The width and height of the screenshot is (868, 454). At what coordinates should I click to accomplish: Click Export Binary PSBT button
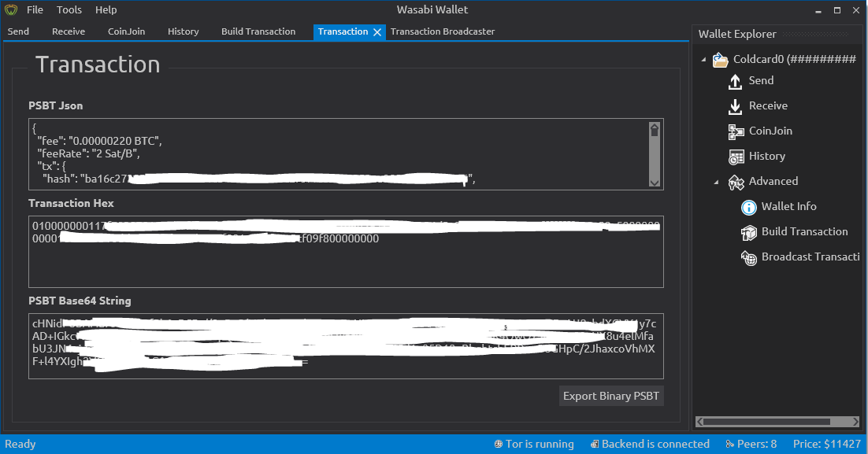611,396
